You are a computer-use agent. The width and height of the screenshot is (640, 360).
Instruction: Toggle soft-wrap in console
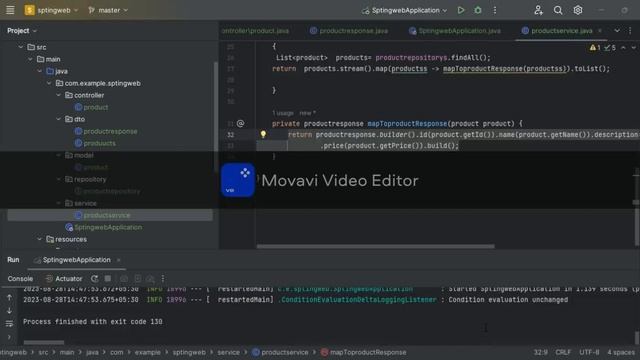[x=9, y=324]
